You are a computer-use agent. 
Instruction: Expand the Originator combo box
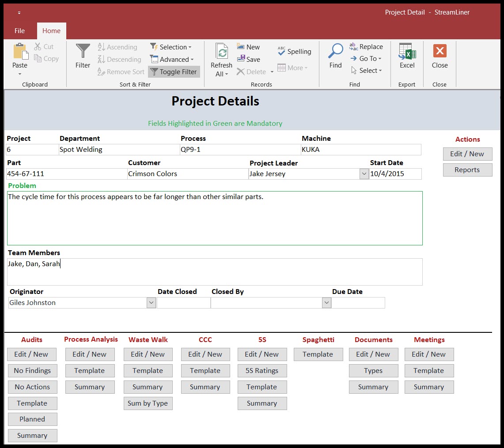(x=152, y=302)
